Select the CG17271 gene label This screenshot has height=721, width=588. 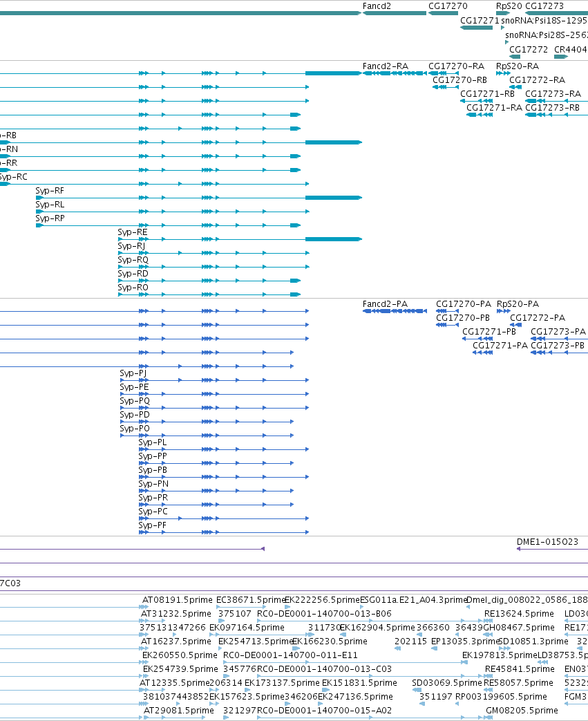coord(480,21)
